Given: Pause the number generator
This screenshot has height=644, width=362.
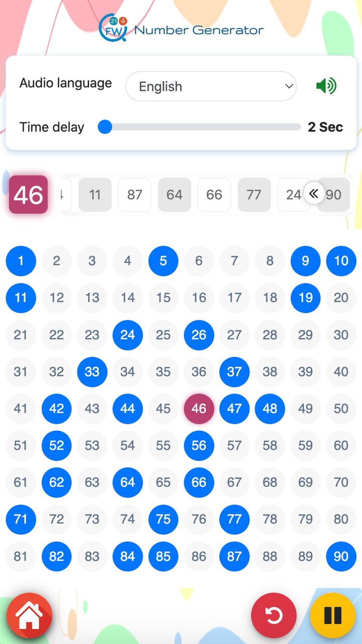Looking at the screenshot, I should click(333, 615).
